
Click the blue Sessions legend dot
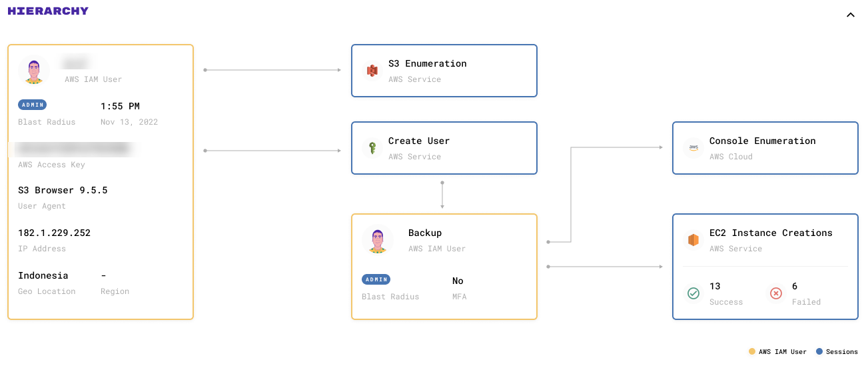[x=819, y=351]
